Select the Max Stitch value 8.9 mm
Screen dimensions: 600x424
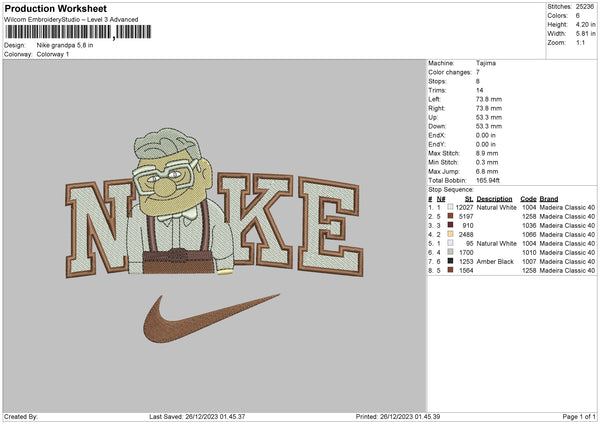point(487,153)
